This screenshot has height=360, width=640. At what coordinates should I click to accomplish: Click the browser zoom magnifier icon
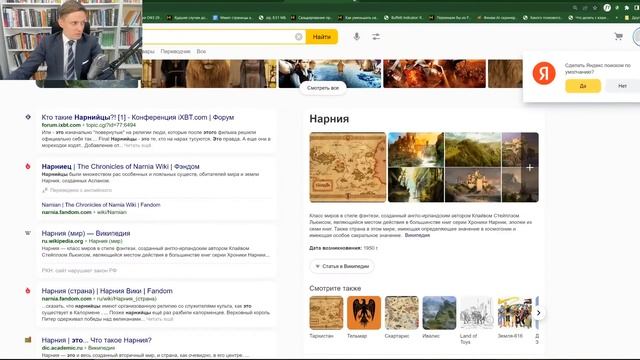(x=575, y=8)
